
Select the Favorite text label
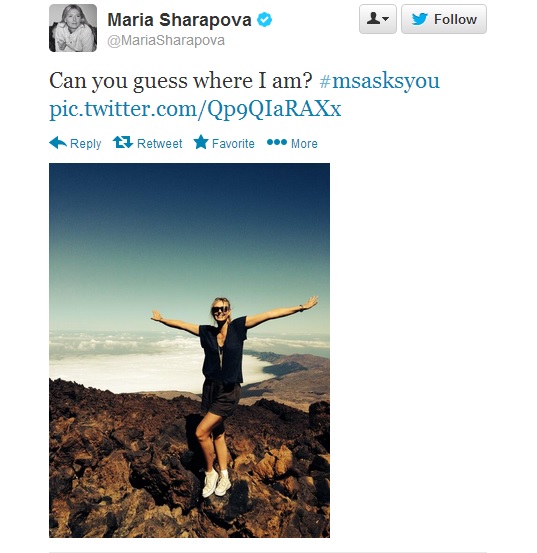233,144
